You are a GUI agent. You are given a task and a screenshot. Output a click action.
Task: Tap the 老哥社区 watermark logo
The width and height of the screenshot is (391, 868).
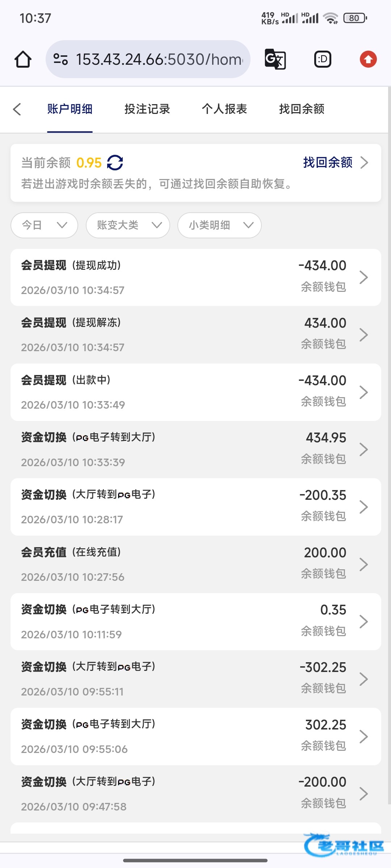click(344, 846)
